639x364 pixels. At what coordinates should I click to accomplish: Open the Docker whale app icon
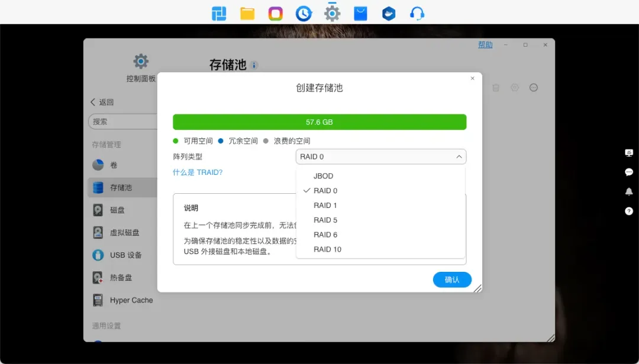pos(388,13)
